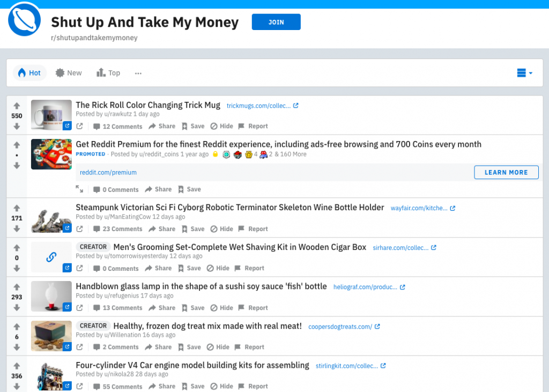Open u/ManEatingCow user profile
549x392 pixels.
point(128,217)
